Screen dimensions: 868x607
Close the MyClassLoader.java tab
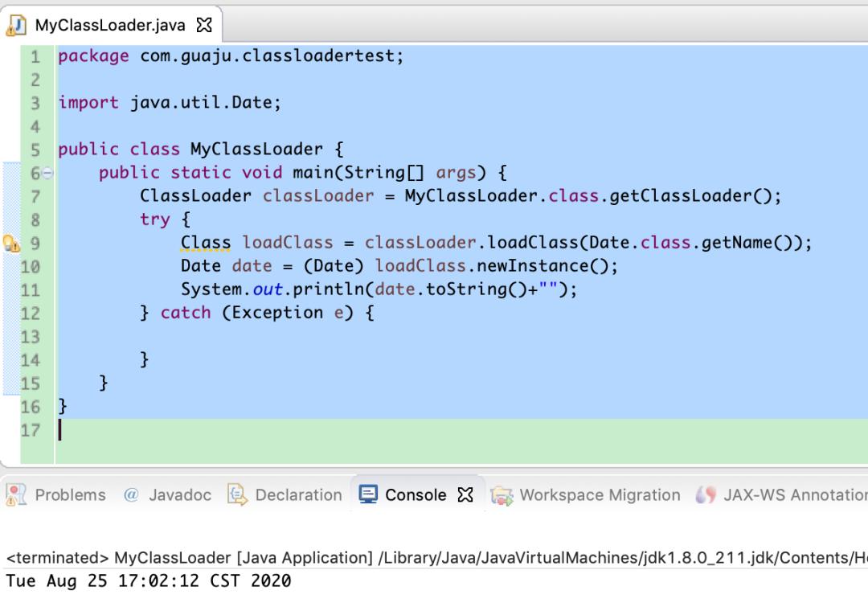pos(204,25)
